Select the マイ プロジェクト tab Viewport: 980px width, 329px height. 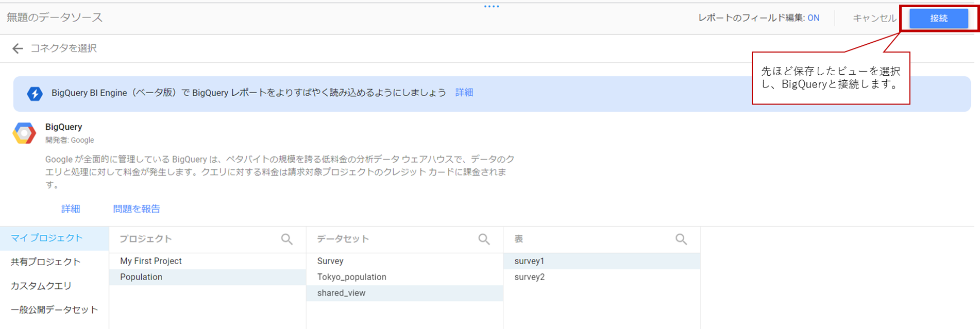[47, 238]
